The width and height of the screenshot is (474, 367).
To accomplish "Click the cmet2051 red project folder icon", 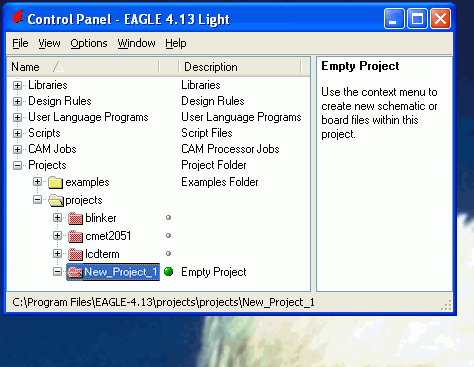I will pyautogui.click(x=75, y=236).
